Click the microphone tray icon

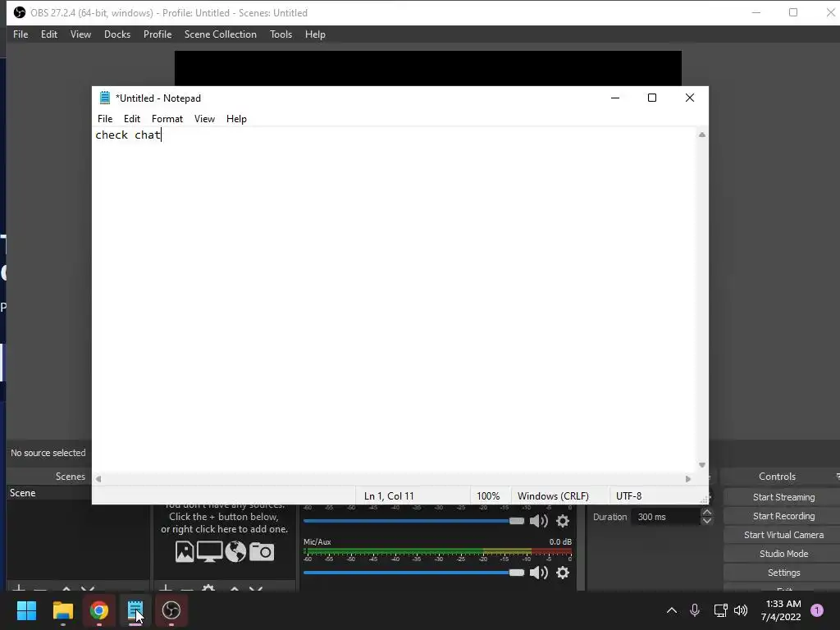pyautogui.click(x=694, y=610)
